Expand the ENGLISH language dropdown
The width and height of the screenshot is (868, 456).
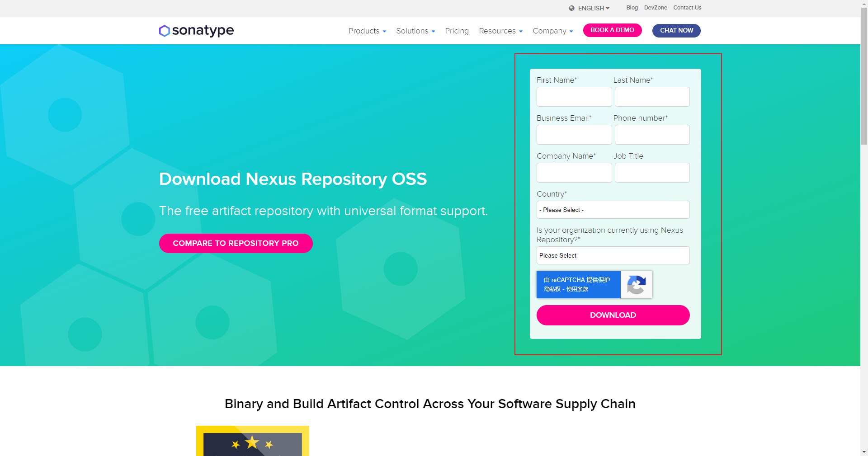tap(594, 8)
